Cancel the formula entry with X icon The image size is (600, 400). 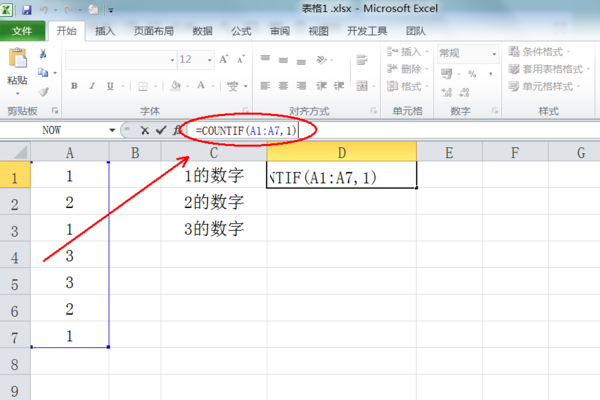(145, 130)
